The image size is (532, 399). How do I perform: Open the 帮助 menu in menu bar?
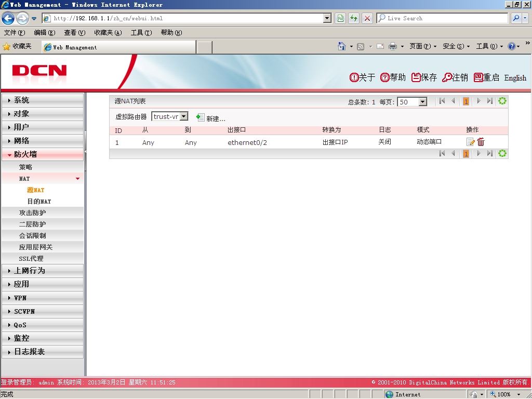pyautogui.click(x=171, y=33)
